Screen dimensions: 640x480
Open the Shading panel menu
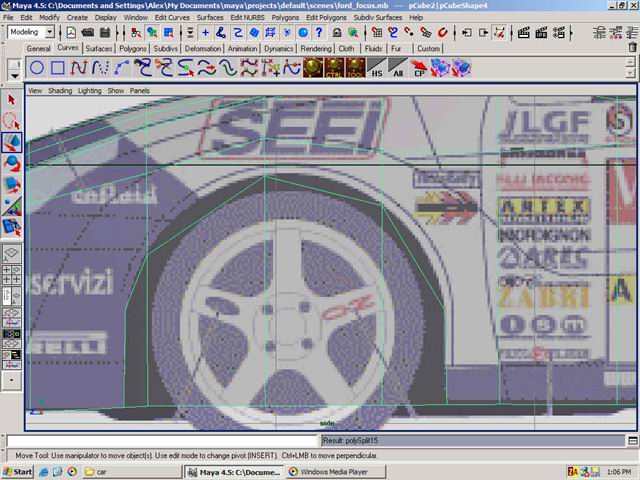click(x=61, y=90)
